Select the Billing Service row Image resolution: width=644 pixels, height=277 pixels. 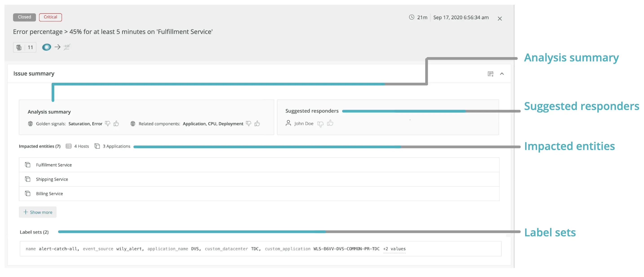[x=49, y=193]
